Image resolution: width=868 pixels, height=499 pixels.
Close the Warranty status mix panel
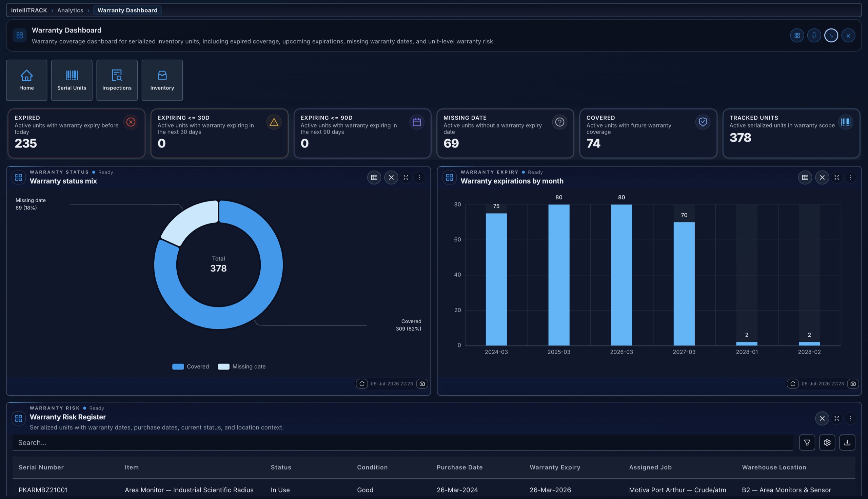tap(391, 178)
